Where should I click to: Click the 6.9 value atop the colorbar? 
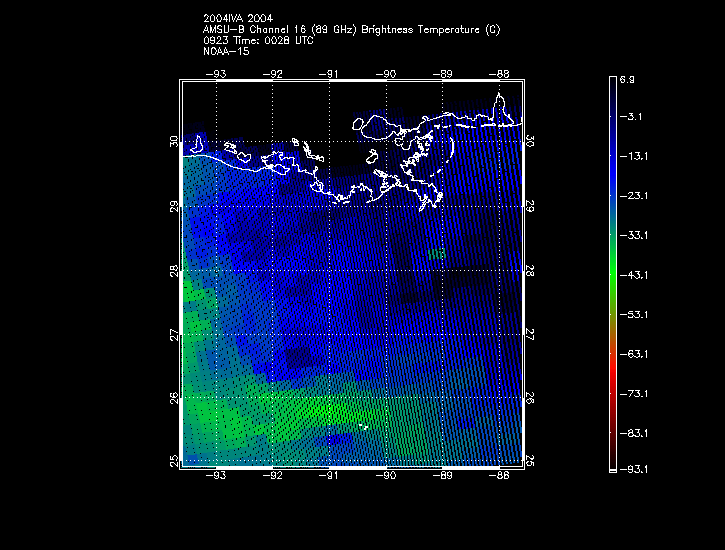point(627,80)
